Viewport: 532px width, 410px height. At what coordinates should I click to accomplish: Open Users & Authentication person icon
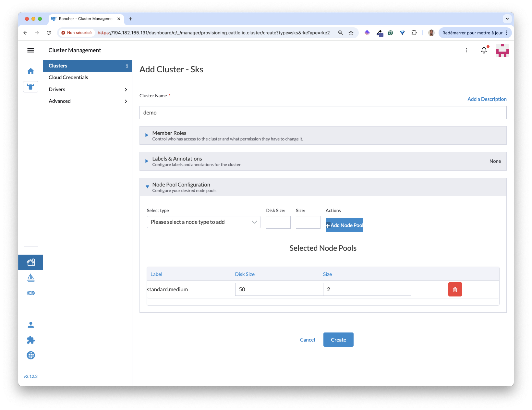[x=31, y=325]
